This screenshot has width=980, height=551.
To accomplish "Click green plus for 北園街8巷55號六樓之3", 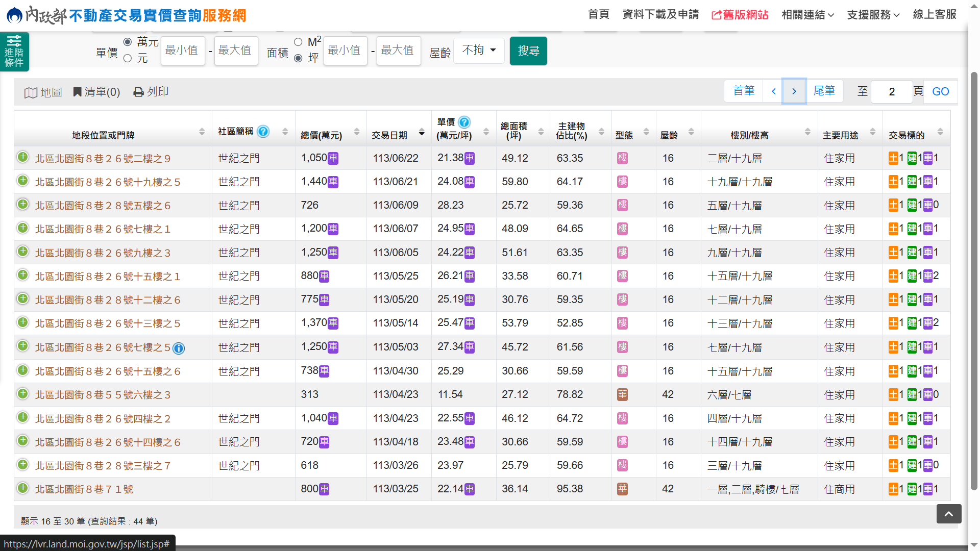I will tap(22, 394).
